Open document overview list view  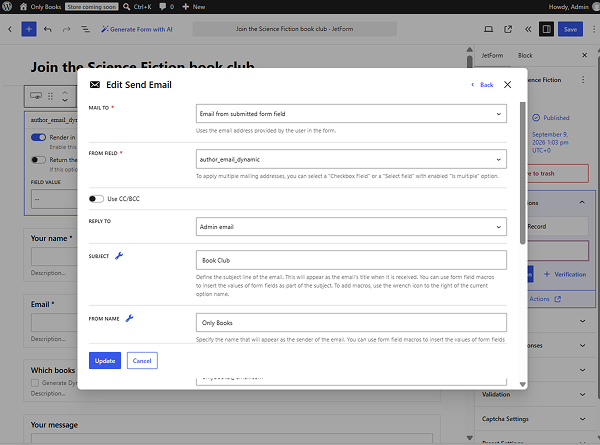coord(85,29)
